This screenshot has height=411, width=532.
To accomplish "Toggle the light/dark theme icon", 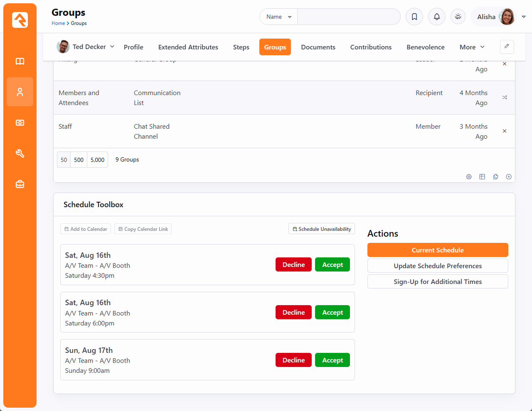I will click(458, 17).
